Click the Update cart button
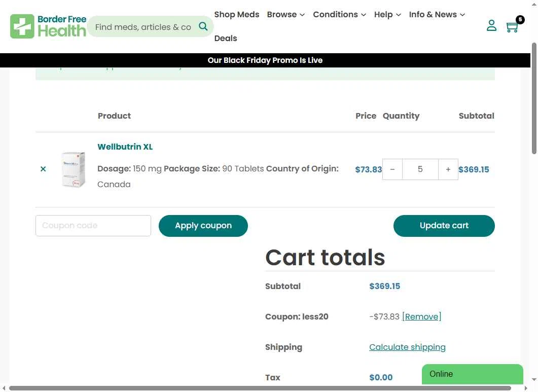The height and width of the screenshot is (392, 538). pyautogui.click(x=444, y=226)
